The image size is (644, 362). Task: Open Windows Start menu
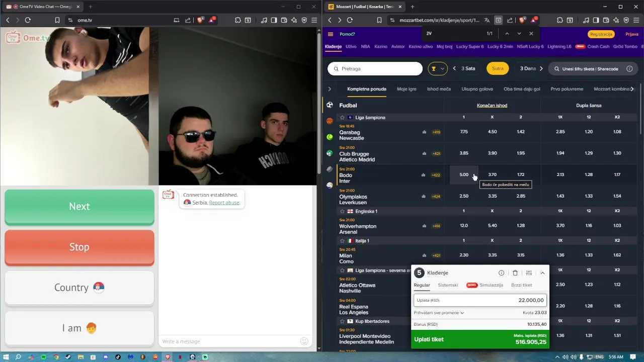[6, 357]
